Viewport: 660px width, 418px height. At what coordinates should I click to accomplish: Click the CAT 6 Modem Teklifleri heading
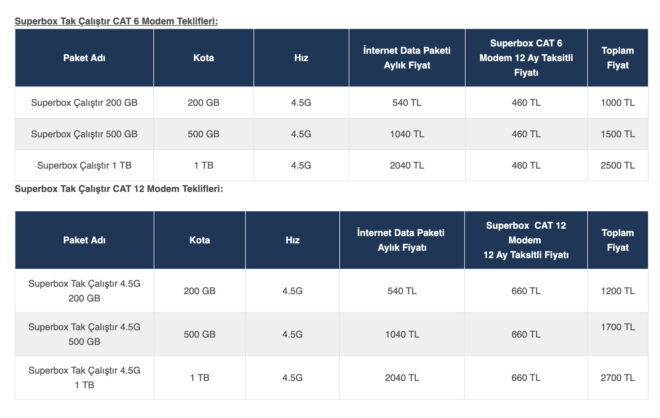(117, 20)
